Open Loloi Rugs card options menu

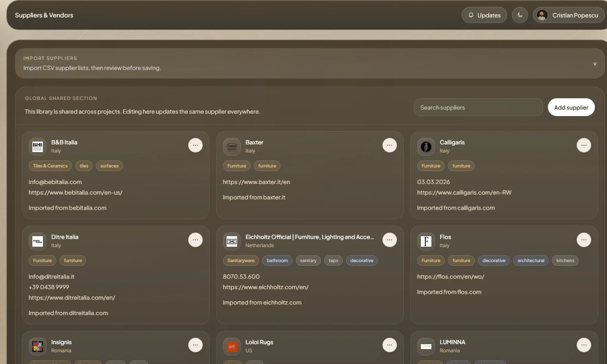click(390, 345)
